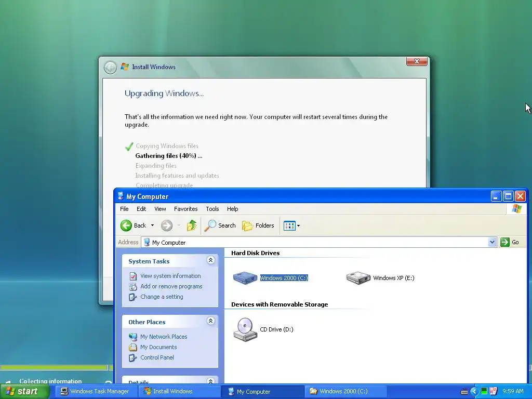Image resolution: width=532 pixels, height=399 pixels.
Task: Open the Search pane in My Computer
Action: [220, 225]
